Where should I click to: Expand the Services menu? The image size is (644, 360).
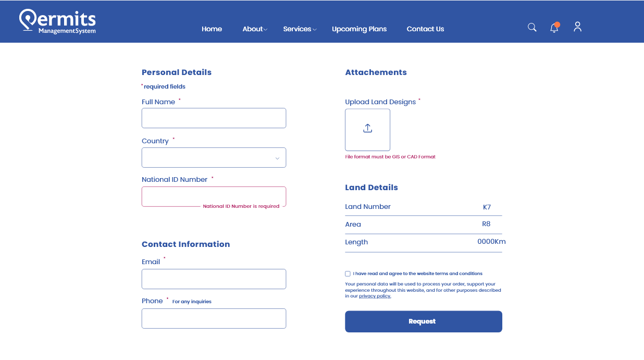pos(300,29)
